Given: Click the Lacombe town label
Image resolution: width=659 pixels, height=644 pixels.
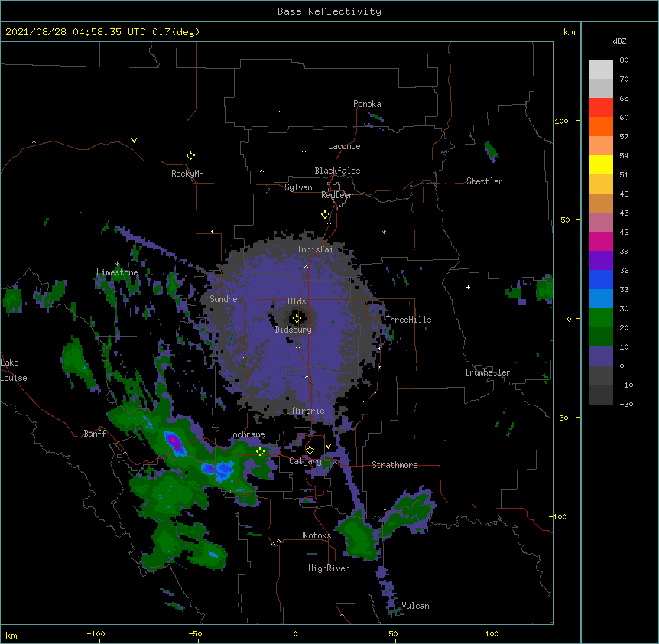Looking at the screenshot, I should (344, 146).
